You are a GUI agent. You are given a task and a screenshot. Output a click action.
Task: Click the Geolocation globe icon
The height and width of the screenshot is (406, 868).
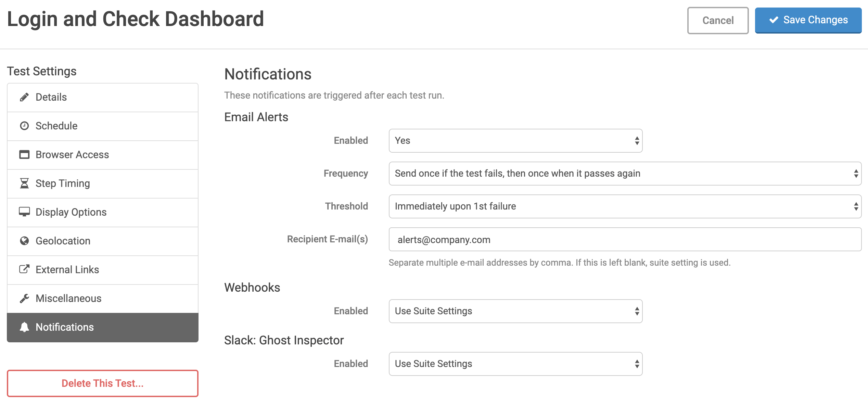pyautogui.click(x=24, y=241)
